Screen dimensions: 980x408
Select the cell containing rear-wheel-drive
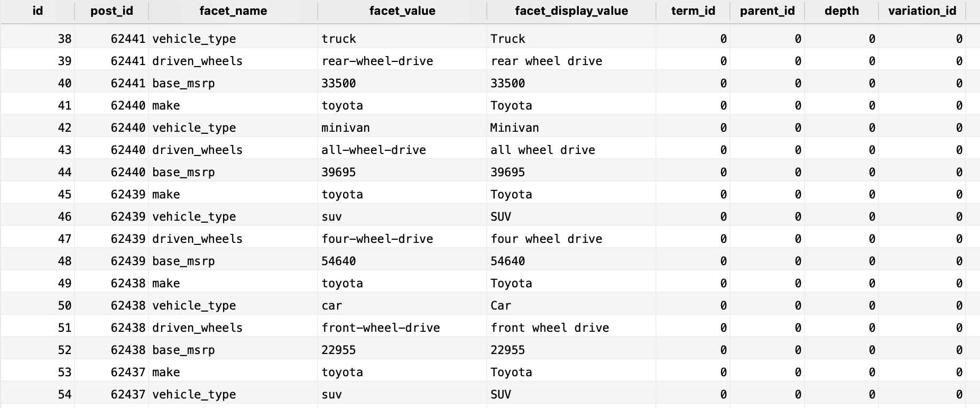coord(377,61)
